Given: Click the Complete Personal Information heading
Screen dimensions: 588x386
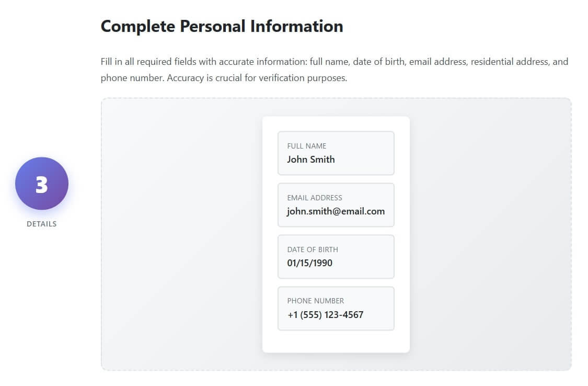Looking at the screenshot, I should pos(222,26).
